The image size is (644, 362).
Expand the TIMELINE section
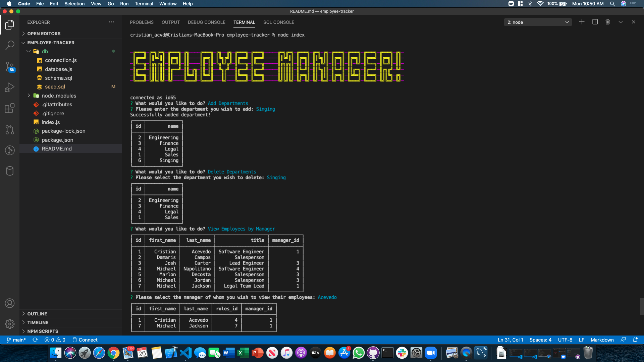coord(71,322)
